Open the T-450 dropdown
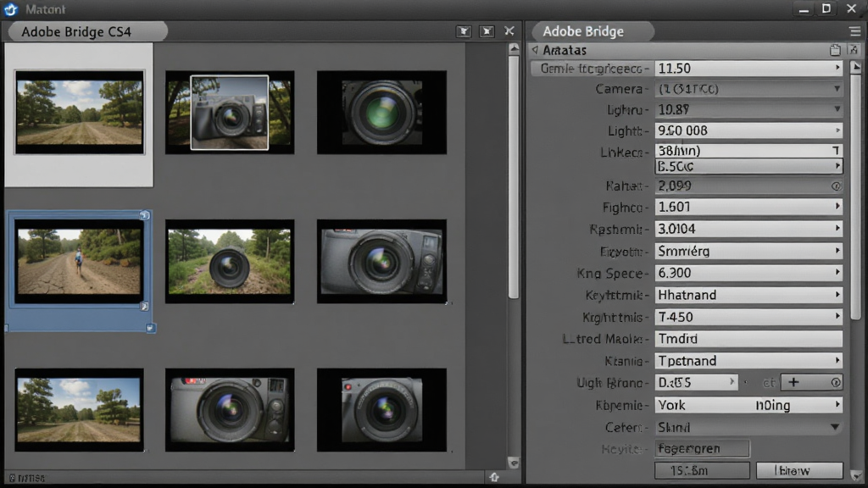868x488 pixels. point(748,317)
